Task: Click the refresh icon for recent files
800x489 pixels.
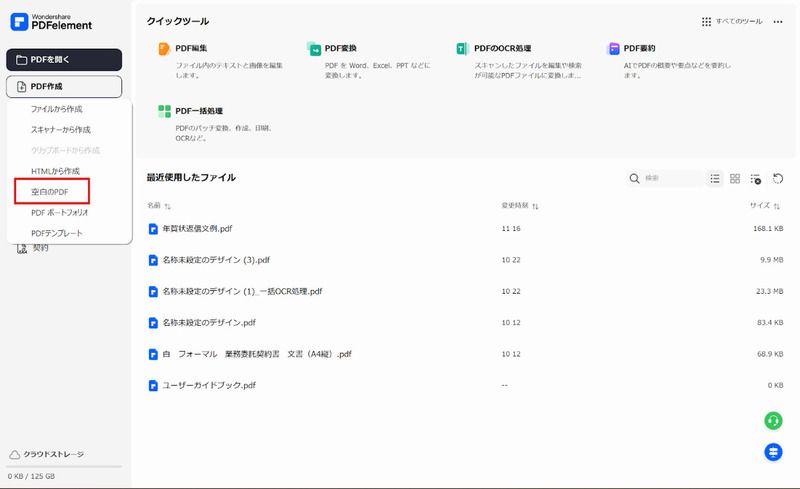Action: click(x=777, y=179)
